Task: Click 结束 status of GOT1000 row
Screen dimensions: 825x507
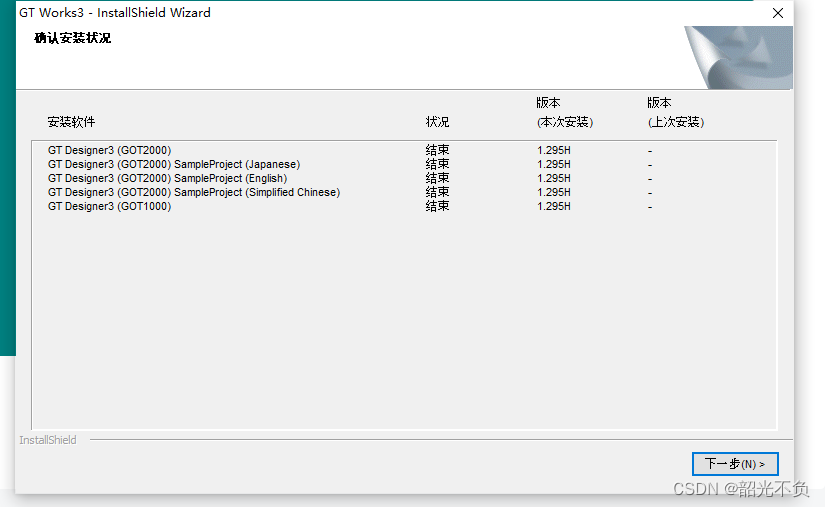Action: point(437,206)
